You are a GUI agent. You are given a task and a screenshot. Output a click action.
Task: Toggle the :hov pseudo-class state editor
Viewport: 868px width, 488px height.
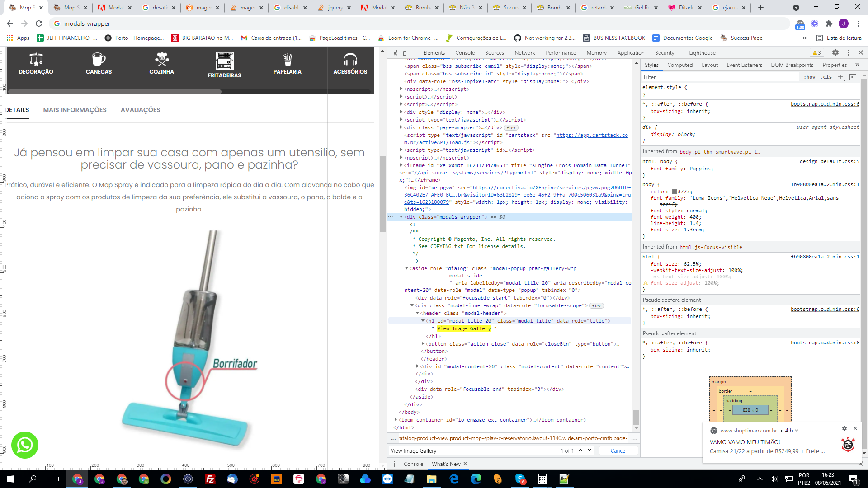pos(810,77)
